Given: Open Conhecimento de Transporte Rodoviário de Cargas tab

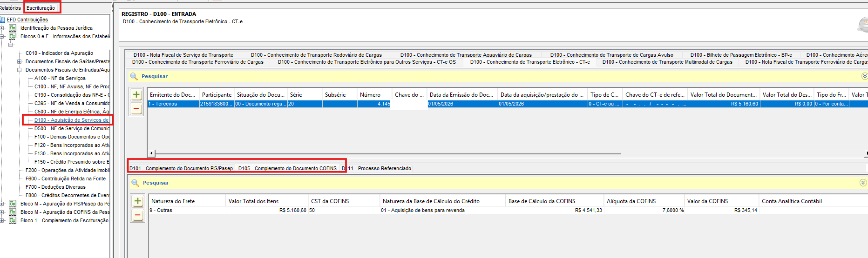Looking at the screenshot, I should pos(316,55).
